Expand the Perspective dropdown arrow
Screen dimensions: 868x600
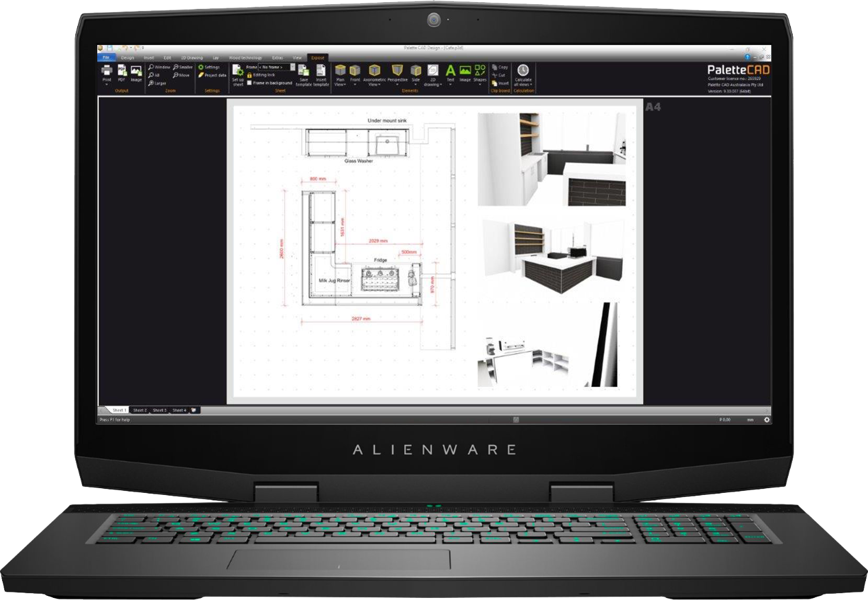point(397,85)
